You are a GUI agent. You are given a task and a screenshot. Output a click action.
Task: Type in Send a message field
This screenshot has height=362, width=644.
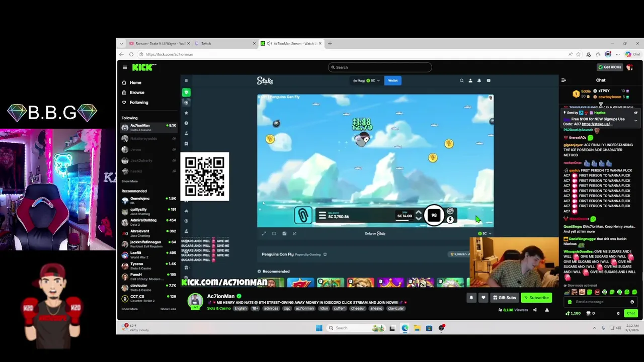[x=602, y=302]
